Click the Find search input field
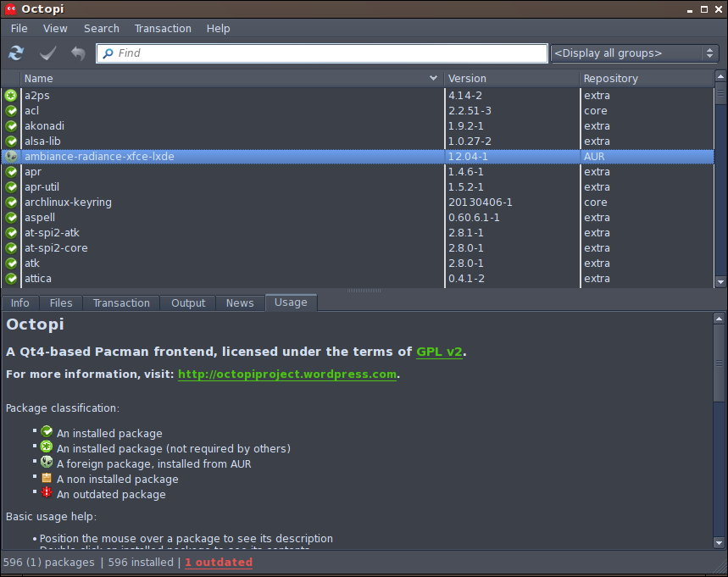 322,53
